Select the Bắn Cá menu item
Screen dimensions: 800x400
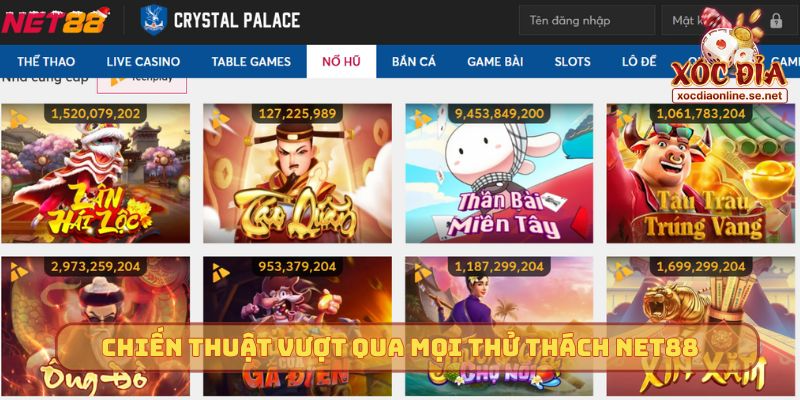(414, 62)
